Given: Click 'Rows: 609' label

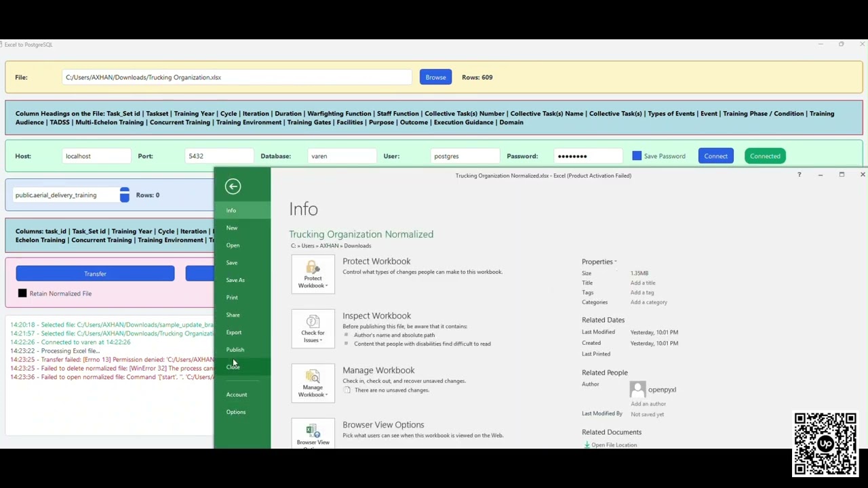Looking at the screenshot, I should [477, 77].
